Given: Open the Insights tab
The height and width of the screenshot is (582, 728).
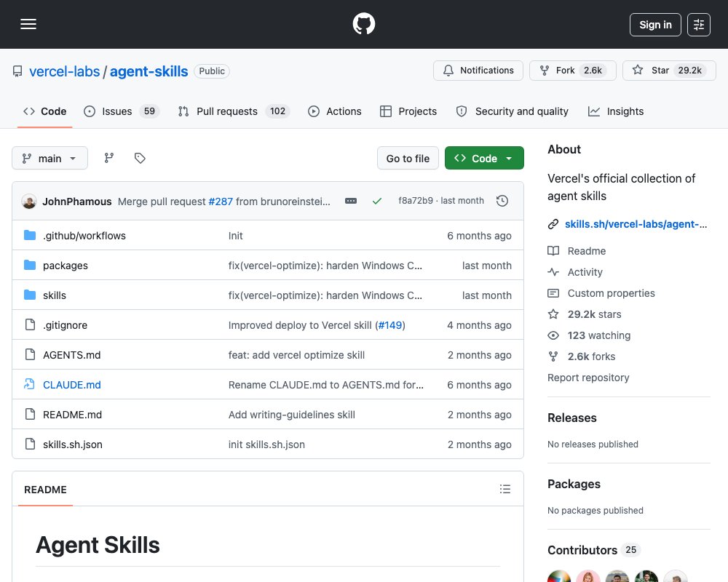Looking at the screenshot, I should (x=616, y=111).
